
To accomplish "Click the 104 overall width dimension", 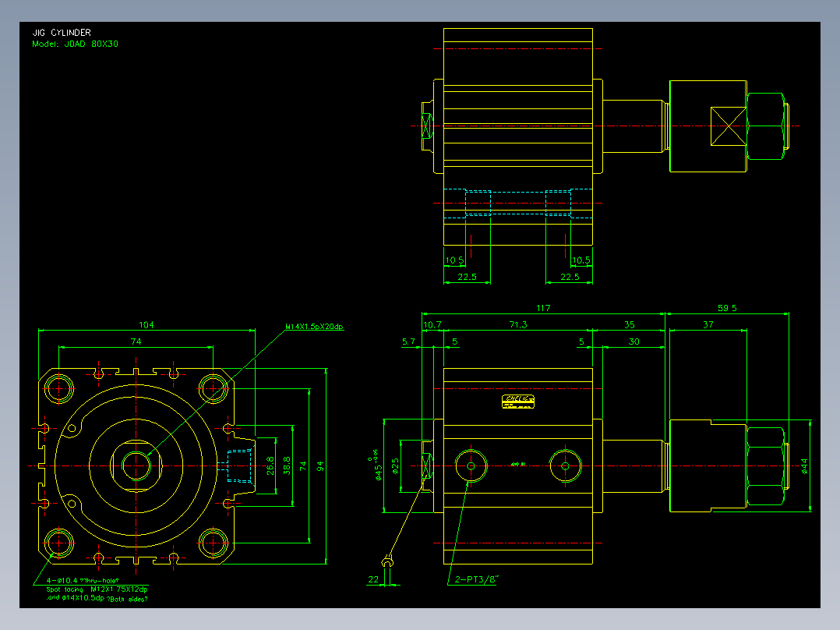I will pos(146,325).
